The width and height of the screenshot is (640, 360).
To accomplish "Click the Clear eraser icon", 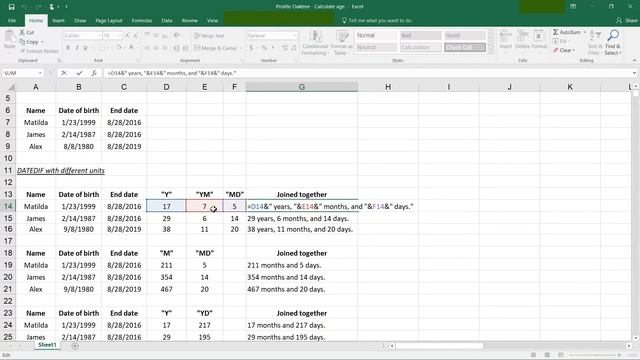I will [x=556, y=50].
